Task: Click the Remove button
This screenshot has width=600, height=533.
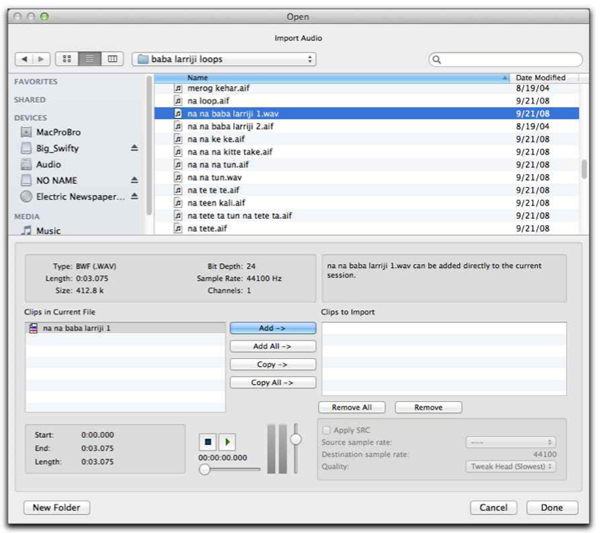Action: tap(428, 407)
